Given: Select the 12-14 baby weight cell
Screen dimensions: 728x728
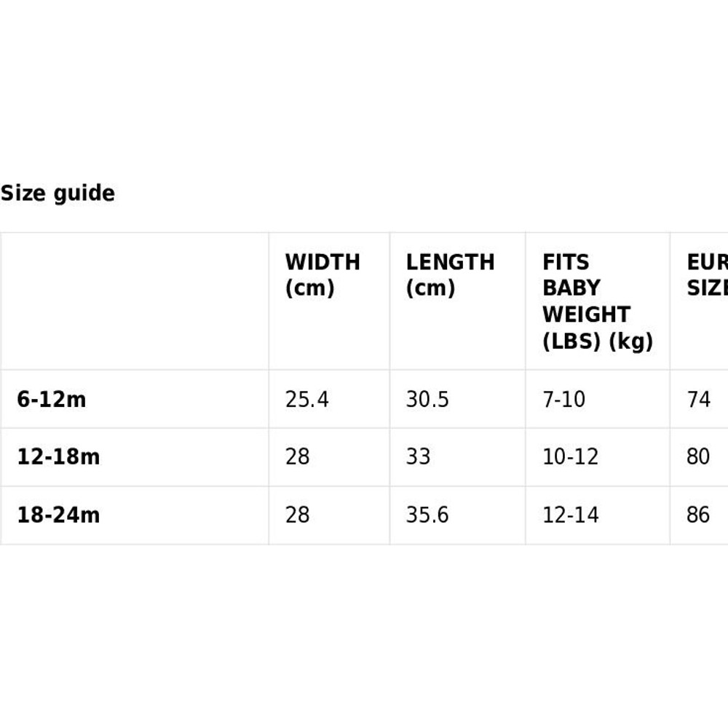Looking at the screenshot, I should [x=570, y=515].
